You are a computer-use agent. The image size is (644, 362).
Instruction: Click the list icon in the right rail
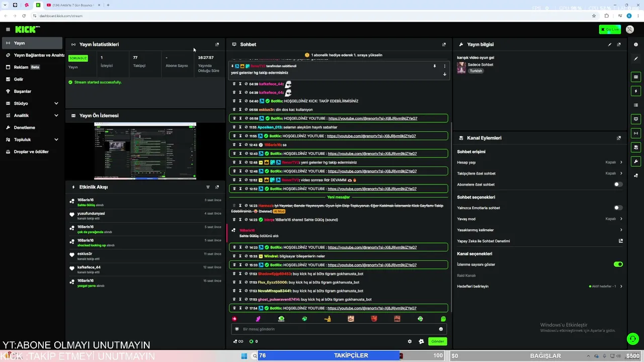(x=636, y=105)
